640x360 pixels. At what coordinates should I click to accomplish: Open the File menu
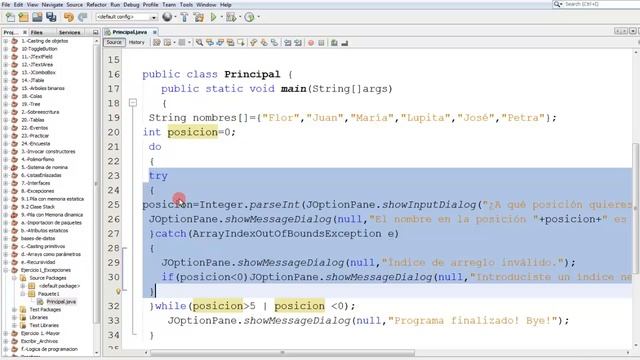coord(6,5)
